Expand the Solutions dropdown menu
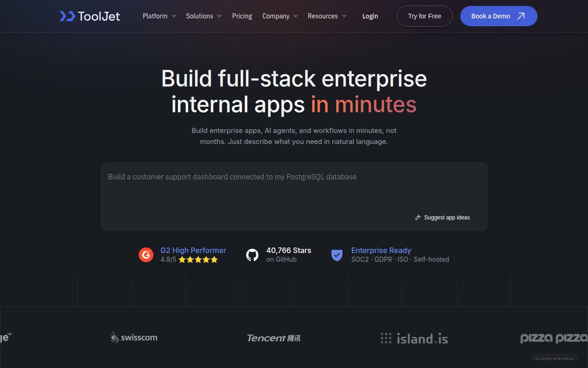Image resolution: width=588 pixels, height=368 pixels. click(204, 16)
